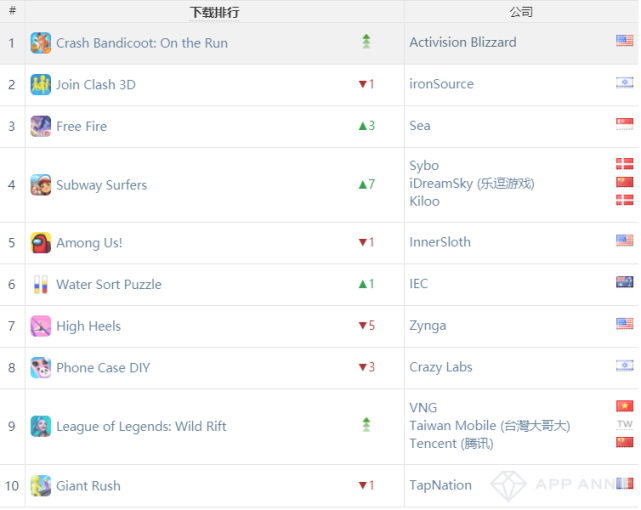The height and width of the screenshot is (510, 641).
Task: Click the Phone Case DIY icon
Action: (x=41, y=368)
